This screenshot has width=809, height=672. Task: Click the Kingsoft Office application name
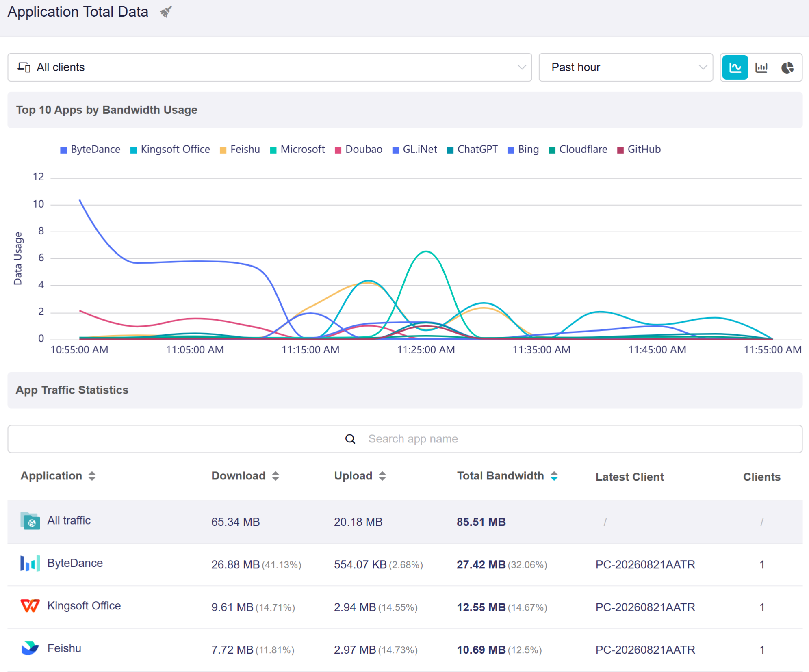point(84,606)
